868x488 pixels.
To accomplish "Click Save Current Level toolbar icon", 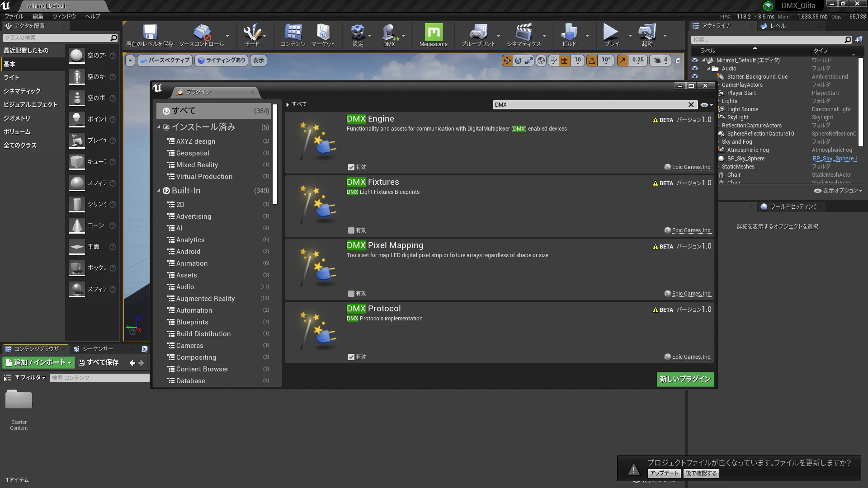I will tap(150, 35).
